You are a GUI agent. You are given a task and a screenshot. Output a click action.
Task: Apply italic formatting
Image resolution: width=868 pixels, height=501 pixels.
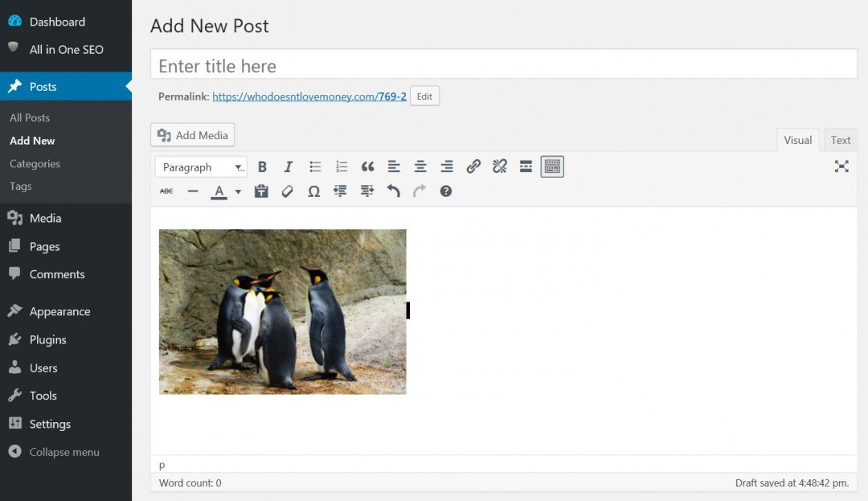[288, 166]
